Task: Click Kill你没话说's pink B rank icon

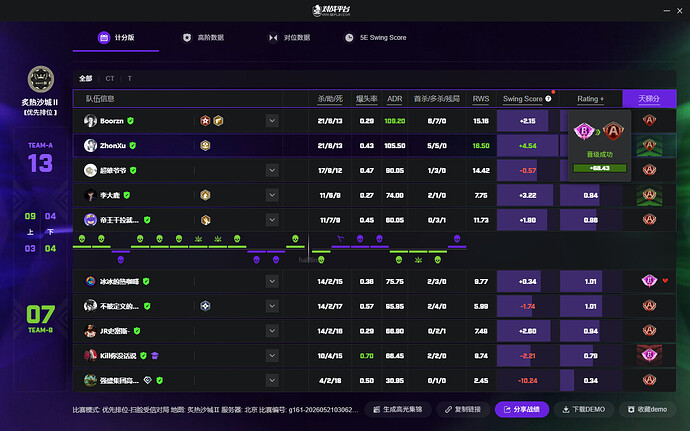Action: [x=649, y=355]
